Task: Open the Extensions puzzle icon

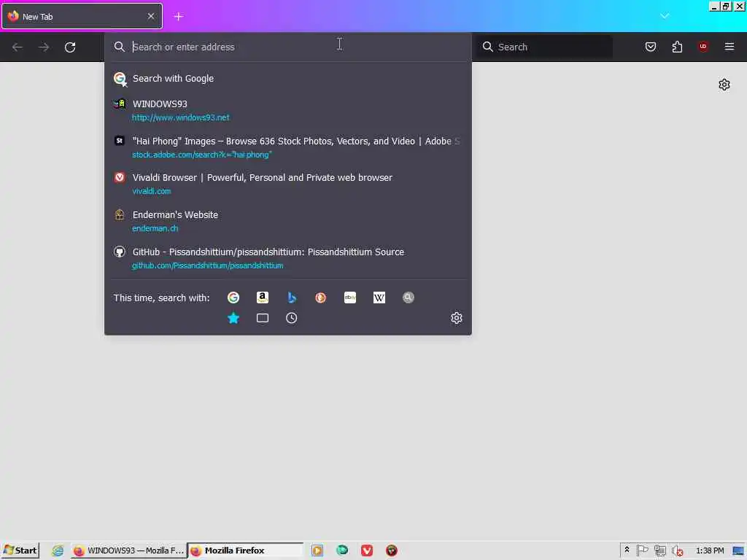Action: (x=677, y=47)
